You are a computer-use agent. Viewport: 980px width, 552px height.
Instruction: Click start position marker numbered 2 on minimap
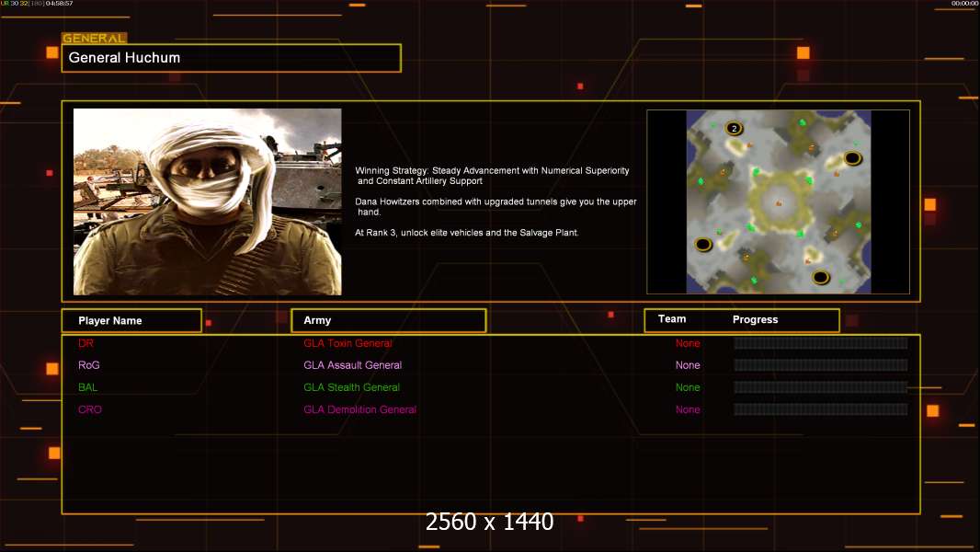pos(734,128)
